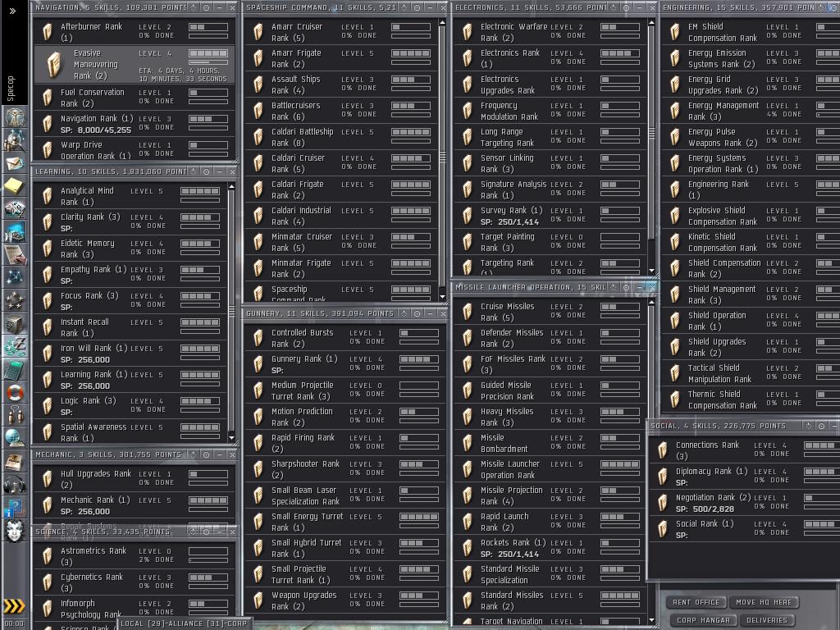Click the Astrometrics skill book icon
This screenshot has width=840, height=630.
pyautogui.click(x=48, y=556)
